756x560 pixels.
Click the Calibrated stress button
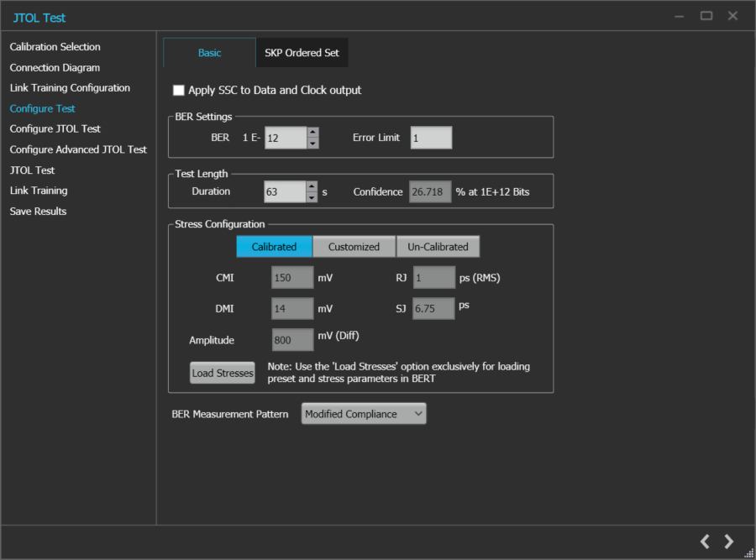point(274,246)
